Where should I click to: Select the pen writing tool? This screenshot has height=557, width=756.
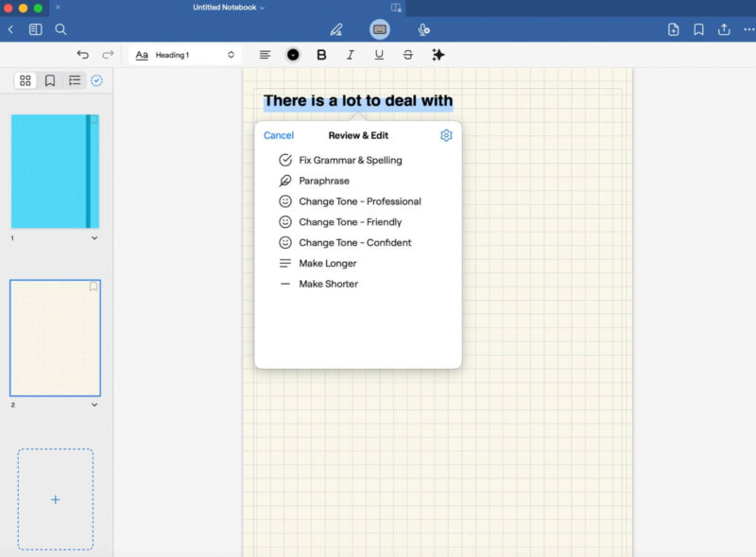pos(336,30)
